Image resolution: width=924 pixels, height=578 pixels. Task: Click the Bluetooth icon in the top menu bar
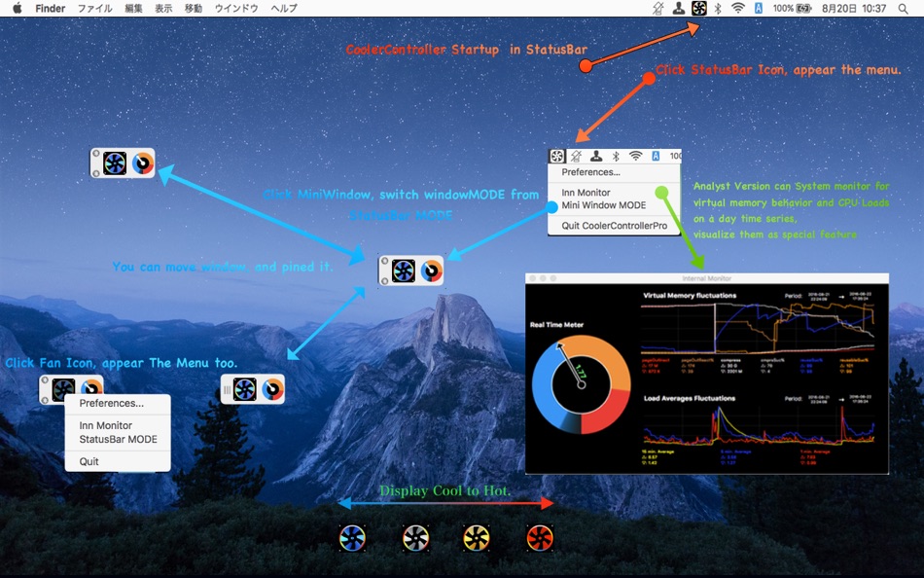pos(718,8)
